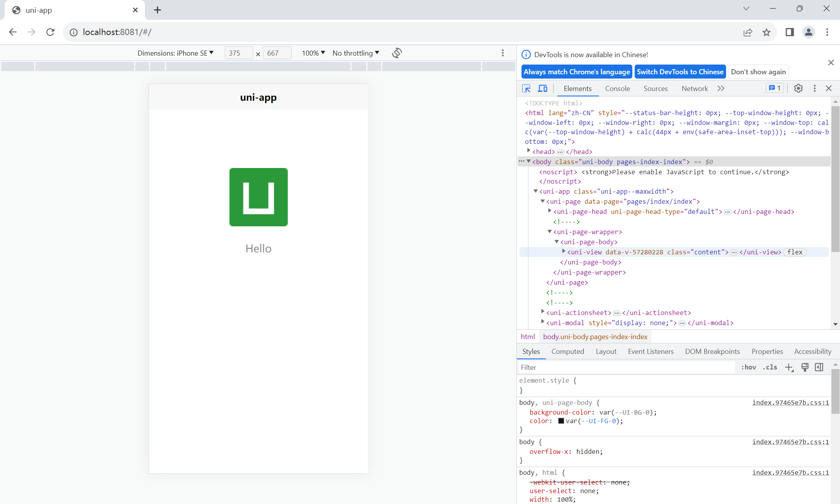Click the styles Filter input field
The image size is (840, 504).
pos(626,367)
